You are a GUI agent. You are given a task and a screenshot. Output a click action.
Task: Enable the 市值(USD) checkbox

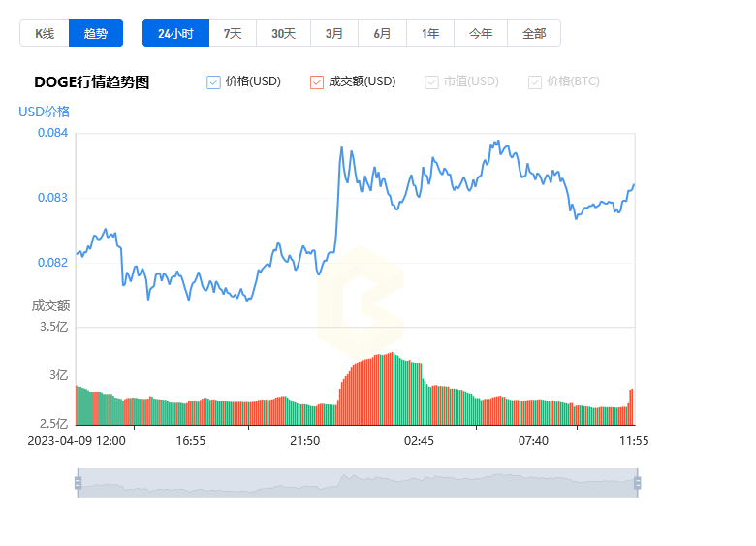point(432,82)
